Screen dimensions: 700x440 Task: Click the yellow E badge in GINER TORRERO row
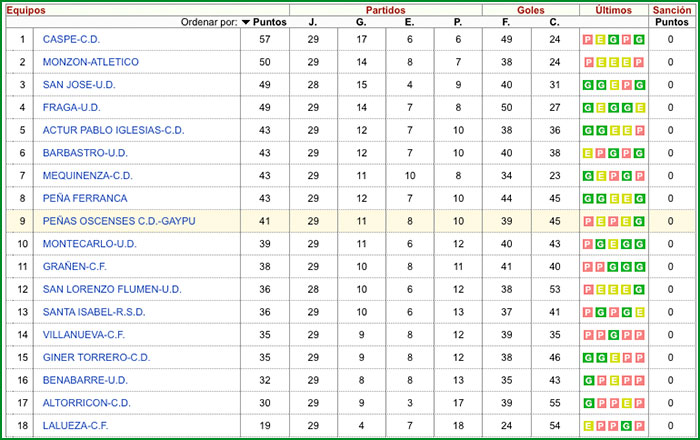coord(613,358)
